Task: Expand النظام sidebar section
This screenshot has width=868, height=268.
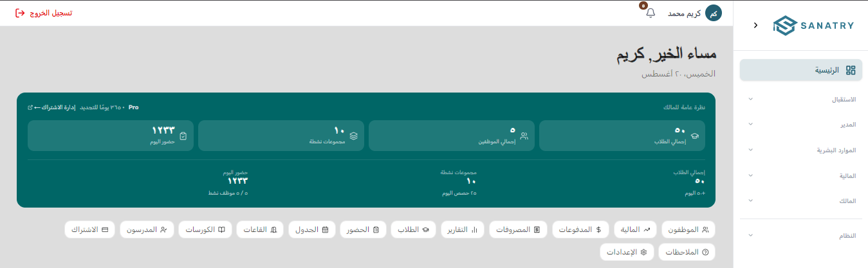Action: [800, 235]
